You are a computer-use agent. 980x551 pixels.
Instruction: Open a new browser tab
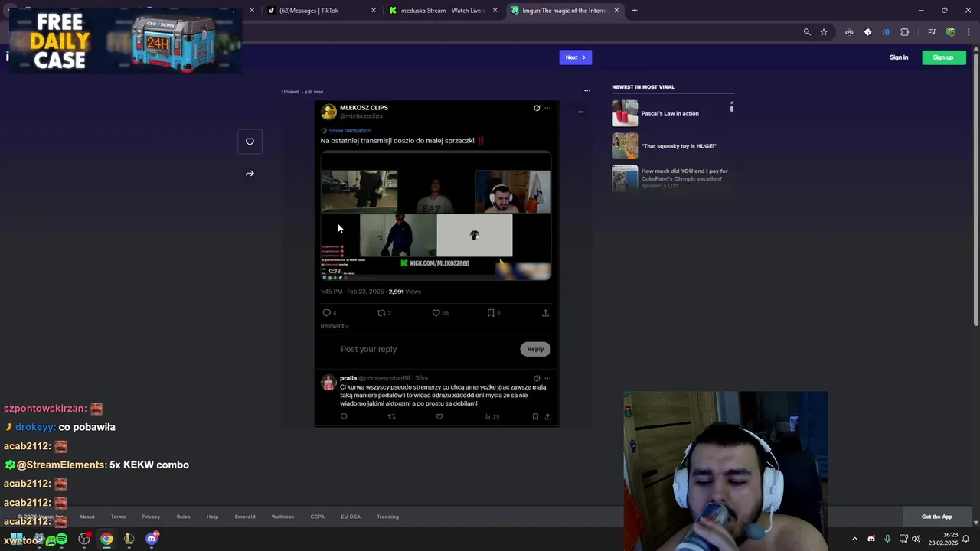(x=635, y=11)
